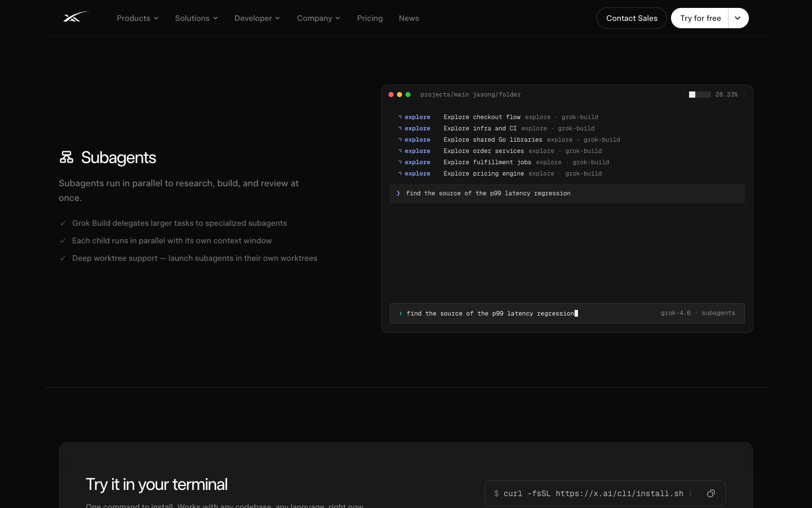Click the context usage bar at 28.33%
Image resolution: width=812 pixels, height=508 pixels.
pos(700,95)
